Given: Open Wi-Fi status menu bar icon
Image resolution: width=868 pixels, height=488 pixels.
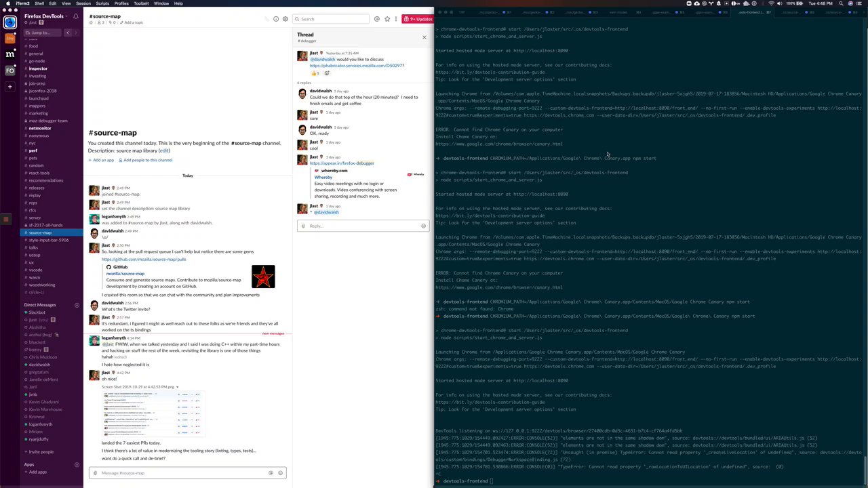Looking at the screenshot, I should coord(770,3).
